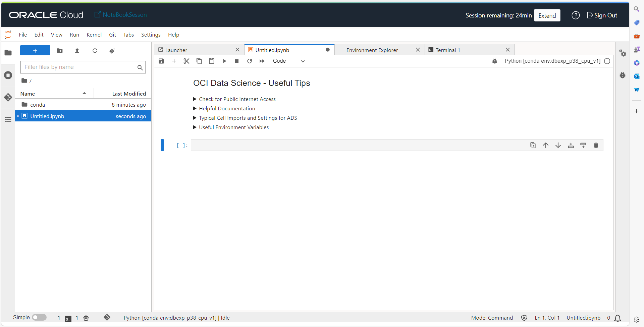Viewport: 644px width, 327px height.
Task: Open the NoteBookSesson link in header
Action: tap(121, 15)
